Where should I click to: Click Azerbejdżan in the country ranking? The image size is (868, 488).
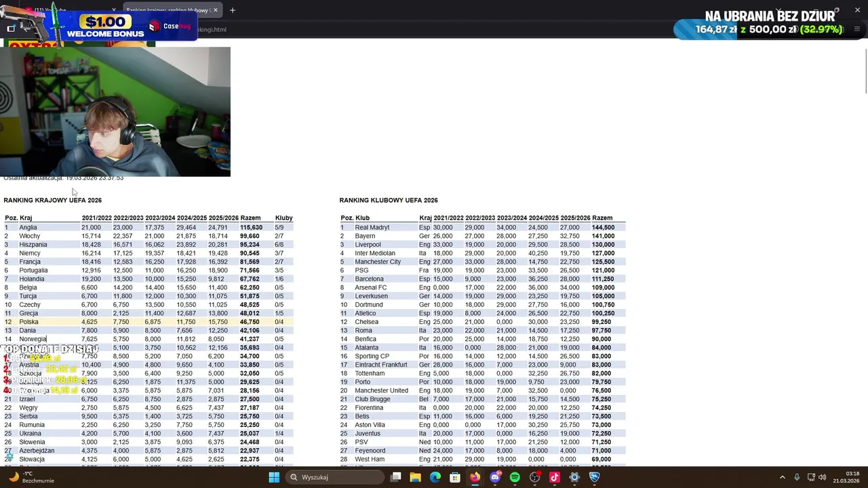coord(37,451)
